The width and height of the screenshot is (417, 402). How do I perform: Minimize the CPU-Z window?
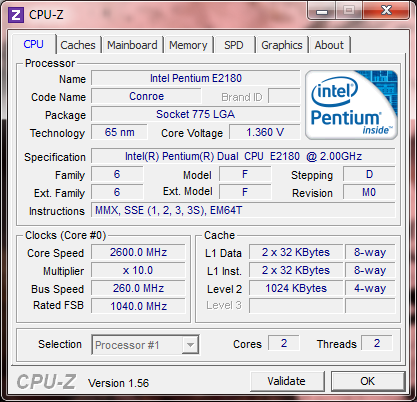click(x=322, y=11)
